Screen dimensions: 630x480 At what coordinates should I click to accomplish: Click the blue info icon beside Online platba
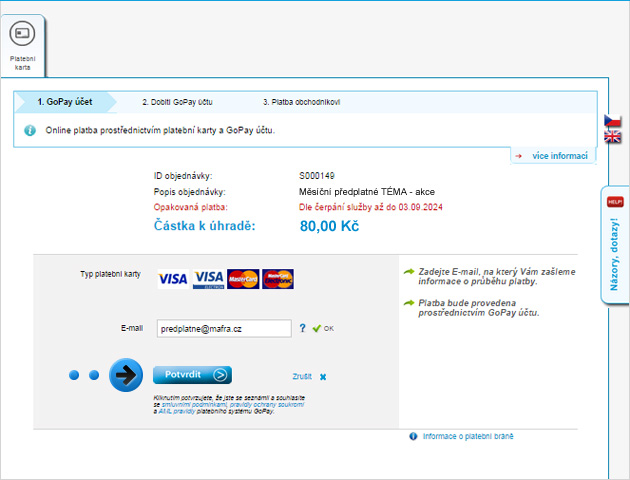point(30,130)
